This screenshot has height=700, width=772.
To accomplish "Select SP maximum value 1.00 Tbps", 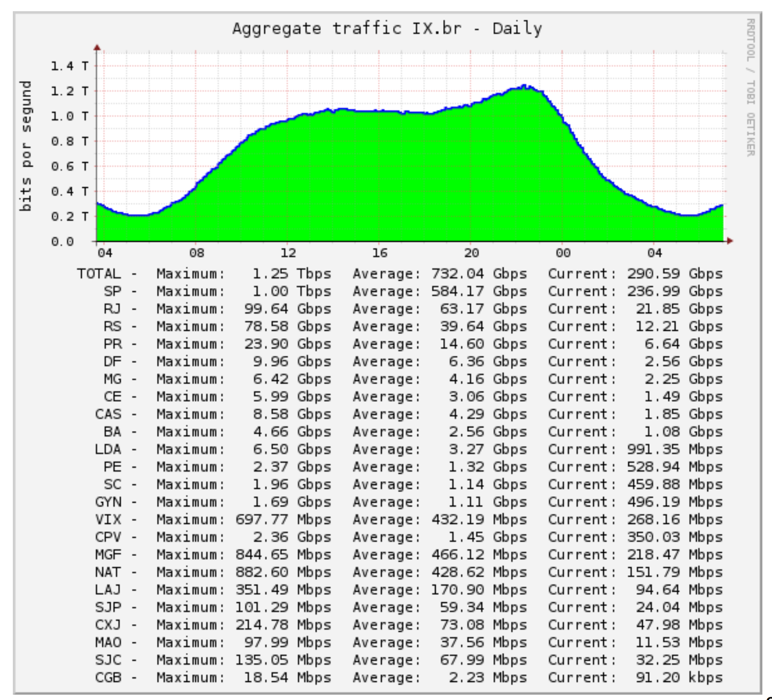I will (x=292, y=291).
